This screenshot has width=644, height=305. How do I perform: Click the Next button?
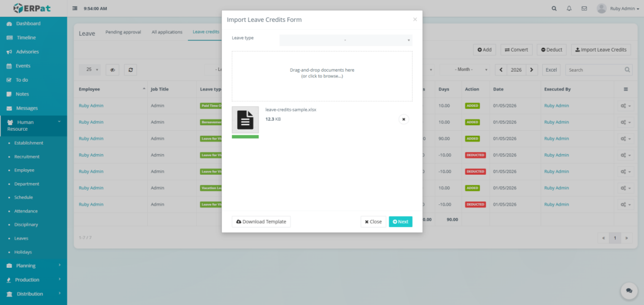click(x=401, y=221)
